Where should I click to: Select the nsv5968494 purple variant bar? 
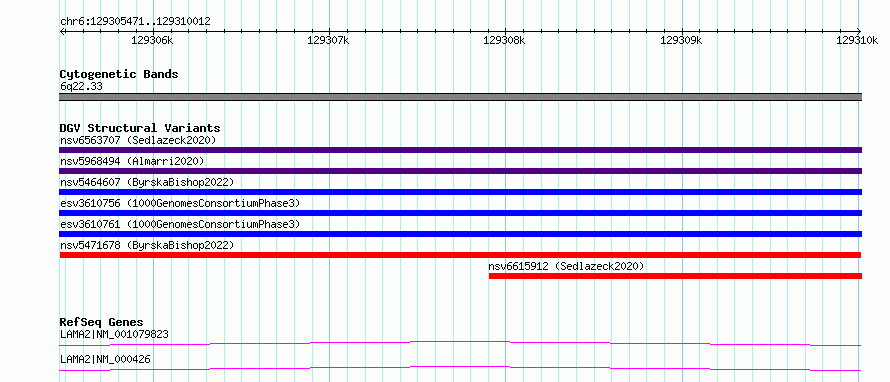(460, 171)
